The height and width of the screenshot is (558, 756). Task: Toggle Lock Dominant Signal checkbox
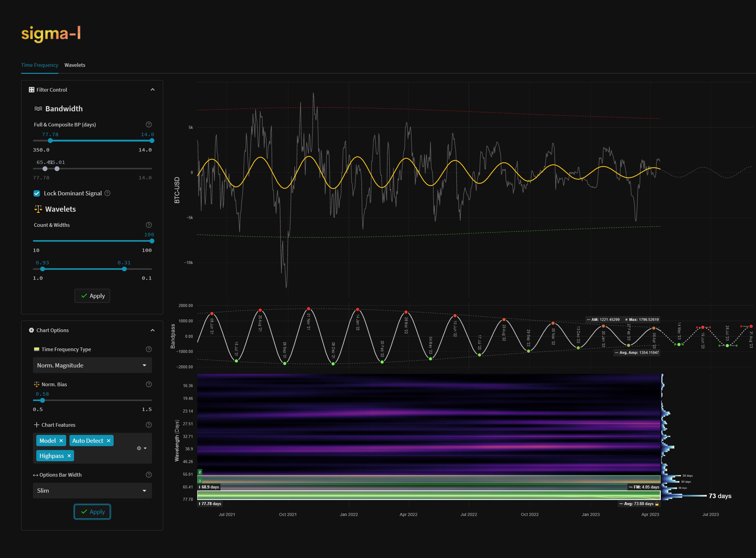coord(37,193)
